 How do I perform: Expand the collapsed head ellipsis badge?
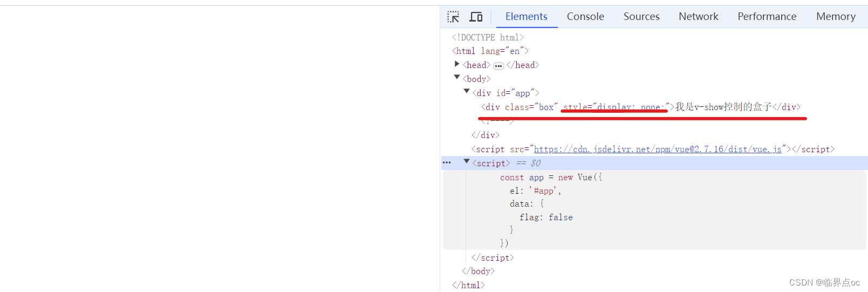[498, 66]
